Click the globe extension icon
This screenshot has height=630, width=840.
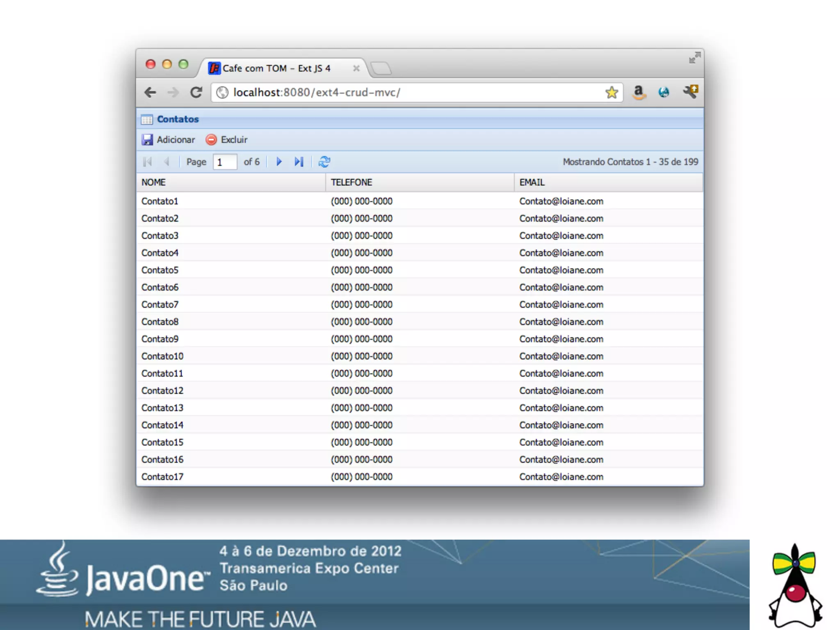click(664, 92)
